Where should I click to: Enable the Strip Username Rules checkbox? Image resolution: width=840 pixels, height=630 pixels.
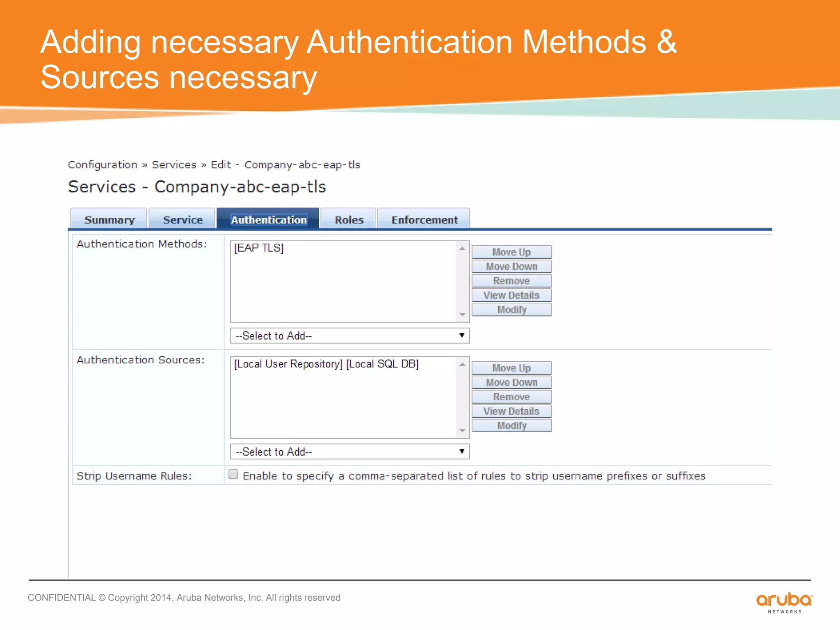point(233,474)
